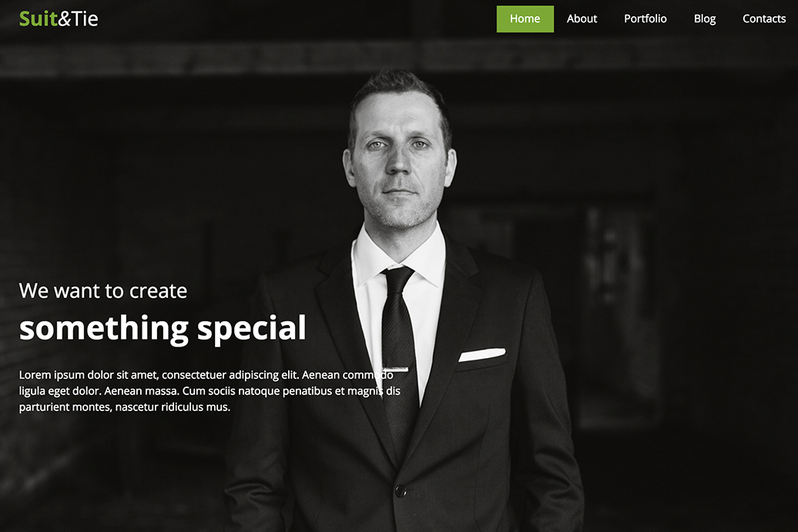Select the "We want to create" subheading
Viewport: 798px width, 532px height.
pos(102,291)
